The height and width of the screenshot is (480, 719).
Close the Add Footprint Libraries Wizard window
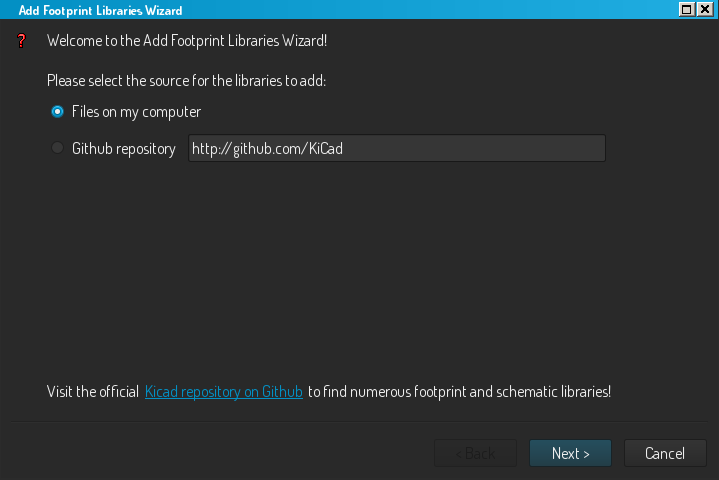706,9
